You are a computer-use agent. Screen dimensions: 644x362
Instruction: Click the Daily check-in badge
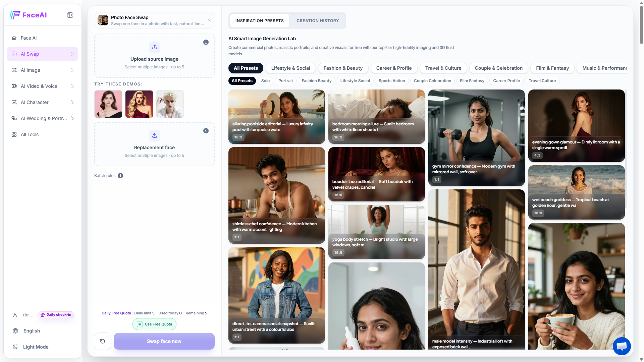[x=56, y=315]
